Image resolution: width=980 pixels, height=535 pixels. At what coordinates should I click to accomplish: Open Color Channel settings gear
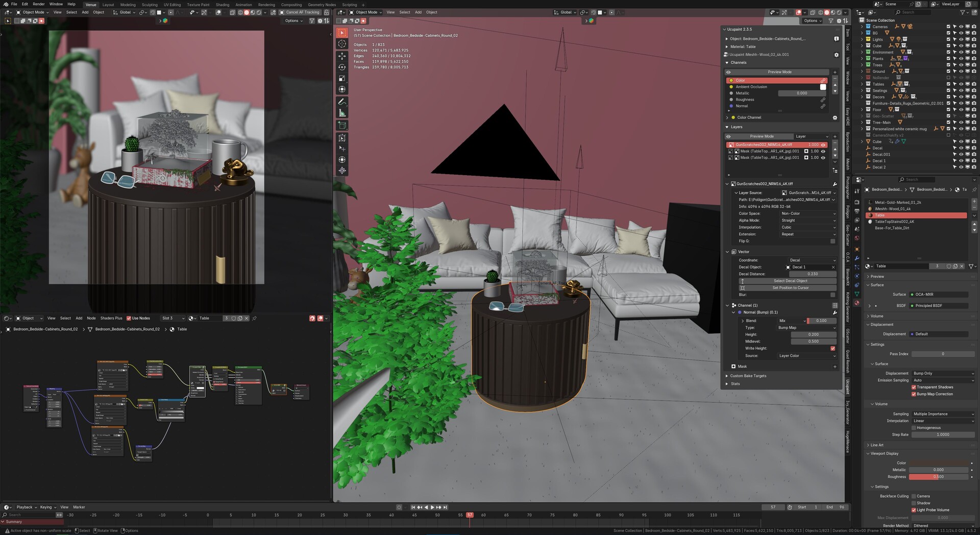pyautogui.click(x=835, y=117)
